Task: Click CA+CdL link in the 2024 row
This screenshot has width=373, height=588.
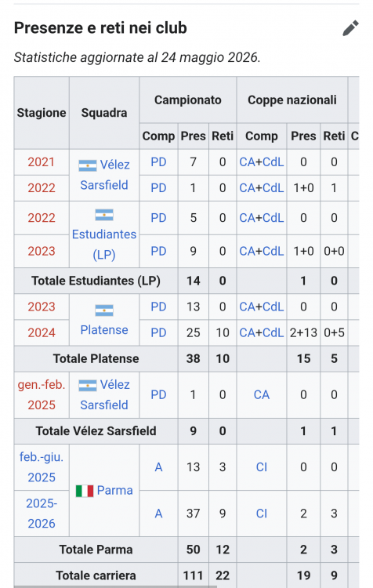Action: (x=262, y=332)
